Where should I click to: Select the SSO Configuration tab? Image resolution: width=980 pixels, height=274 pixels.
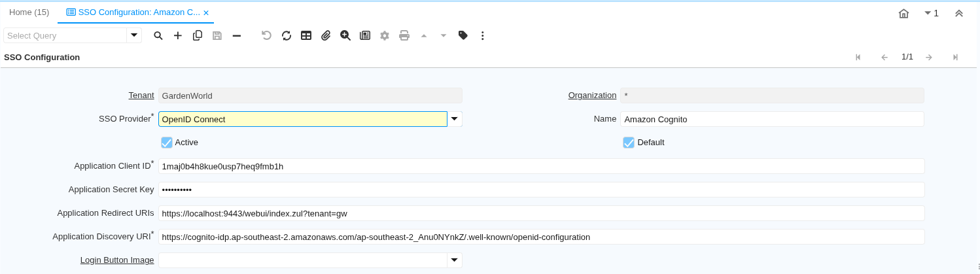click(133, 12)
